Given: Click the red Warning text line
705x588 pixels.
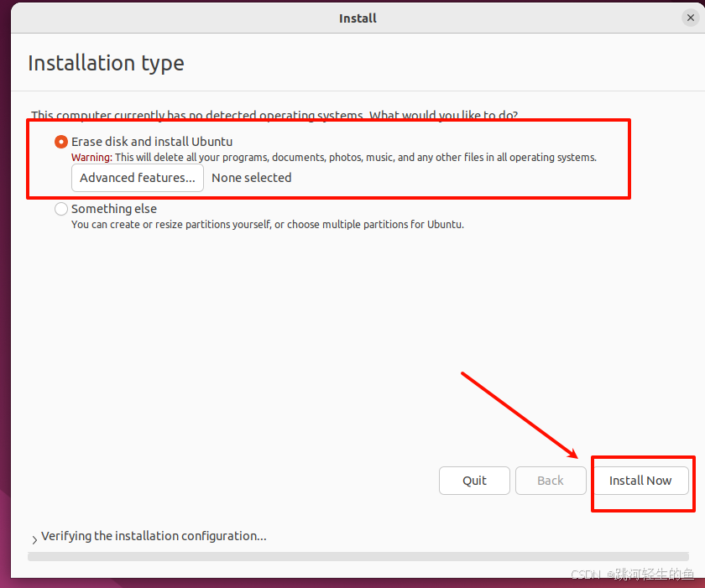Looking at the screenshot, I should [334, 158].
